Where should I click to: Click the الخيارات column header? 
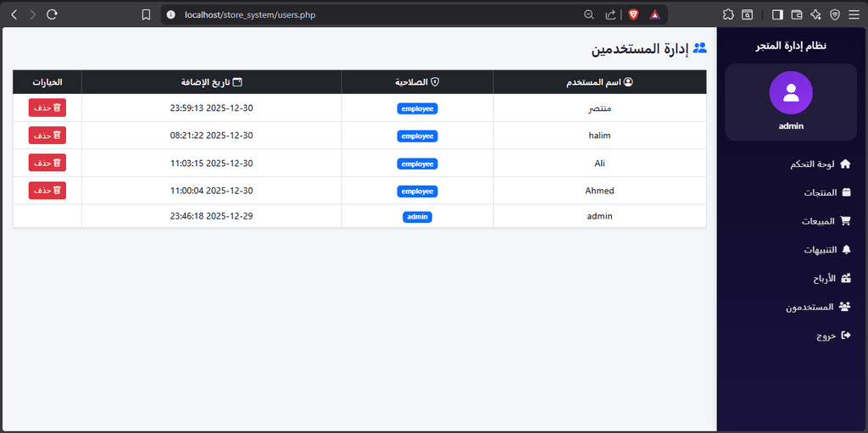click(x=47, y=82)
